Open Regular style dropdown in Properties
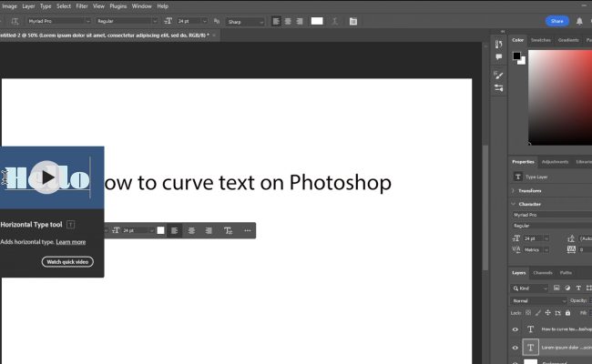Image resolution: width=592 pixels, height=364 pixels. click(x=552, y=226)
